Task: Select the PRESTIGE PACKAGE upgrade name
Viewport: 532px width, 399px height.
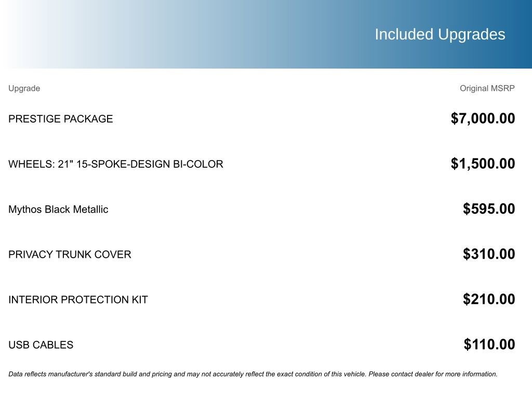Action: click(60, 119)
